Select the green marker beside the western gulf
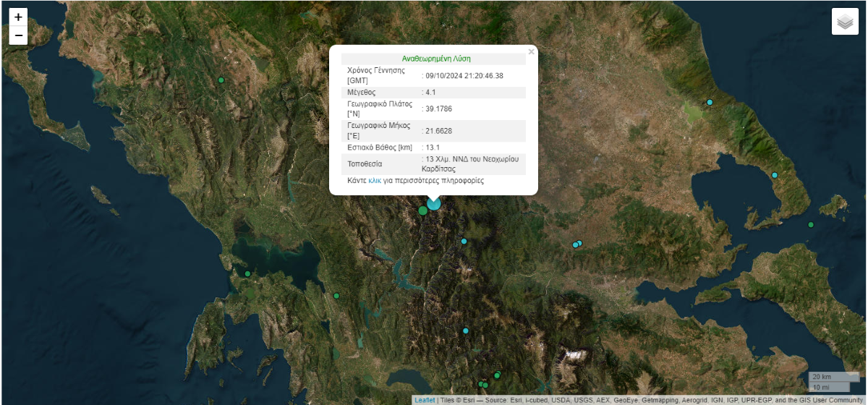This screenshot has height=405, width=868. [247, 273]
